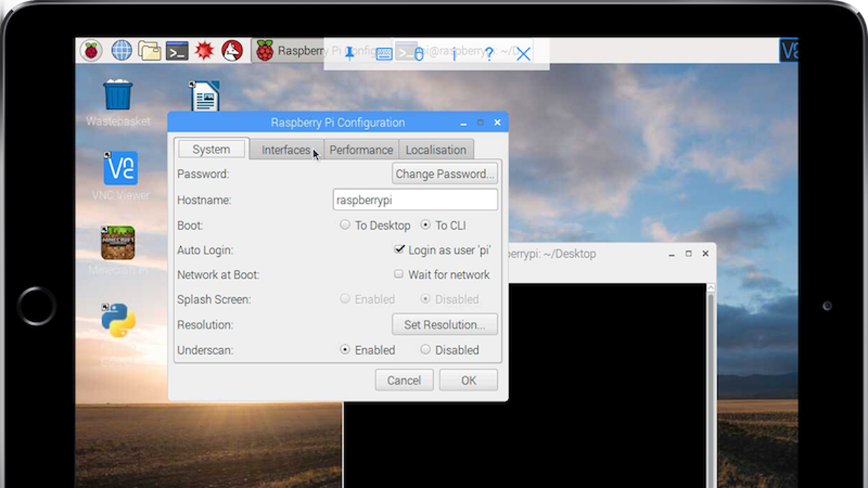The height and width of the screenshot is (488, 868).
Task: Open the document file desktop icon
Action: click(x=205, y=95)
